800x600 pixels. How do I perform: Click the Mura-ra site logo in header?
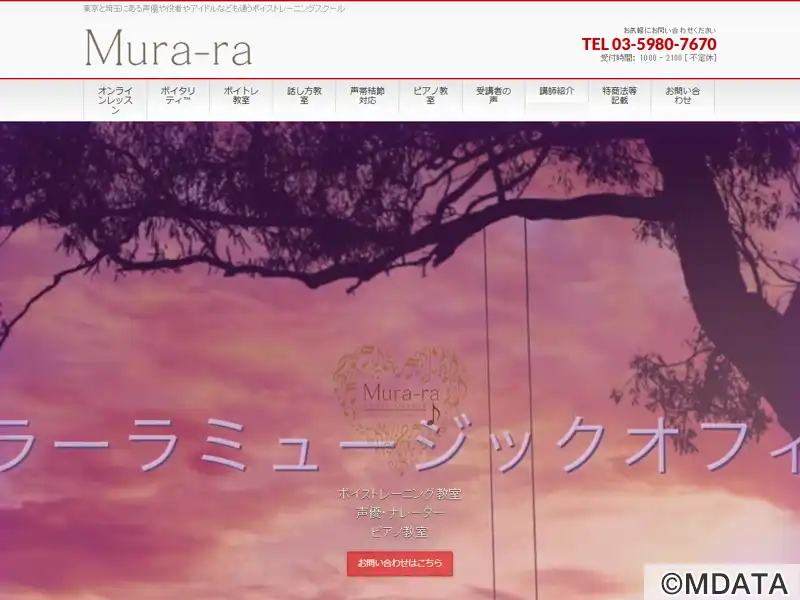point(168,47)
